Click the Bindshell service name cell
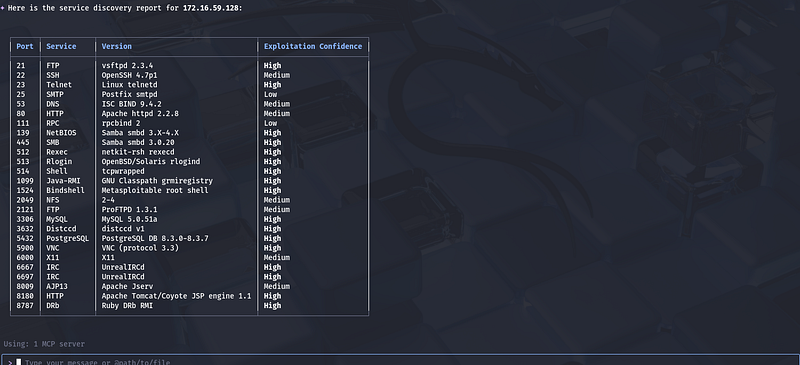The width and height of the screenshot is (800, 365). [x=66, y=190]
